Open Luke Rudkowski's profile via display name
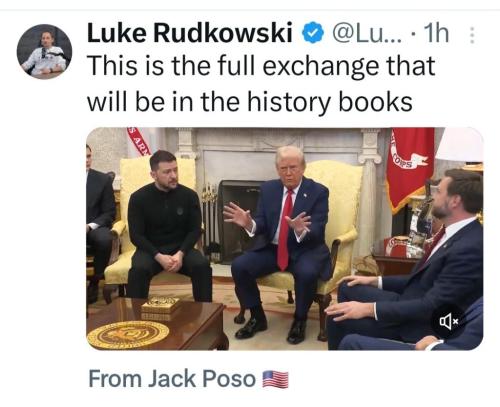Viewport: 500px width, 407px height. click(x=190, y=33)
